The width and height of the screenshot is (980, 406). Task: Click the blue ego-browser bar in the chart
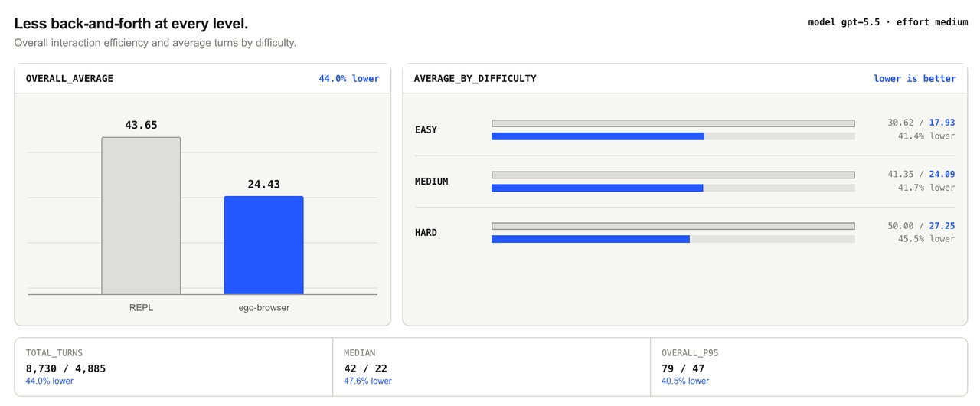[263, 245]
